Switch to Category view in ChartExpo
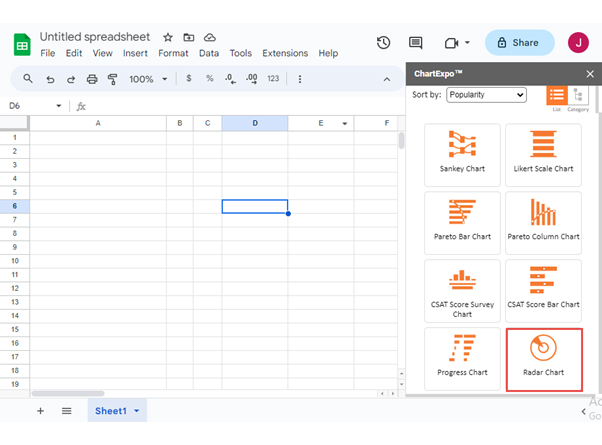 point(578,96)
